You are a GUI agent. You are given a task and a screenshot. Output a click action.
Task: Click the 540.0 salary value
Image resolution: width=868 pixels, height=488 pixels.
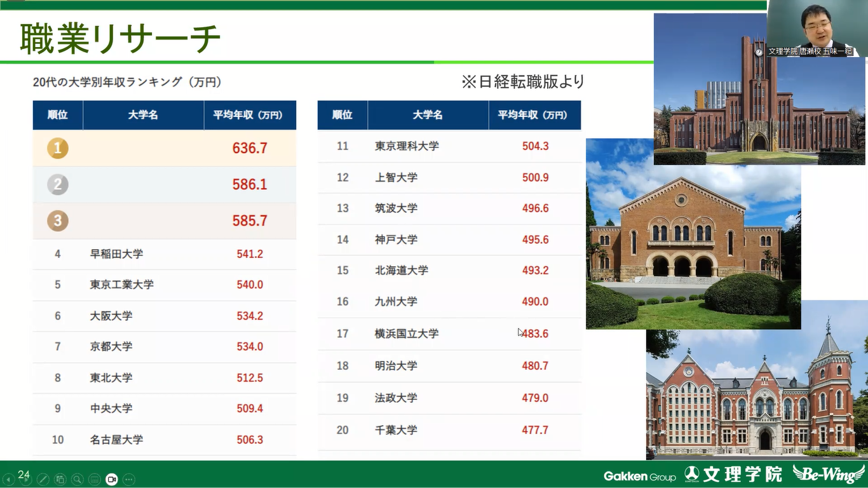(x=250, y=284)
